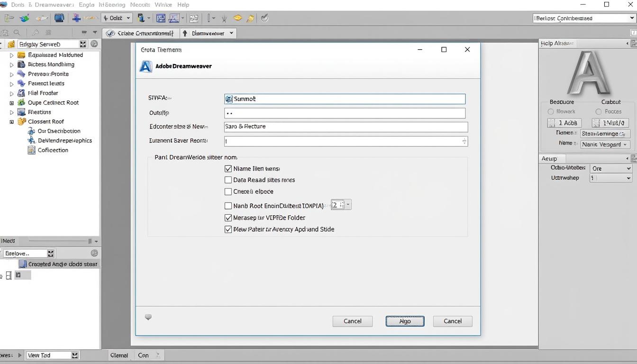Click the blue monitor icon in main toolbar
The width and height of the screenshot is (637, 364).
click(x=59, y=18)
